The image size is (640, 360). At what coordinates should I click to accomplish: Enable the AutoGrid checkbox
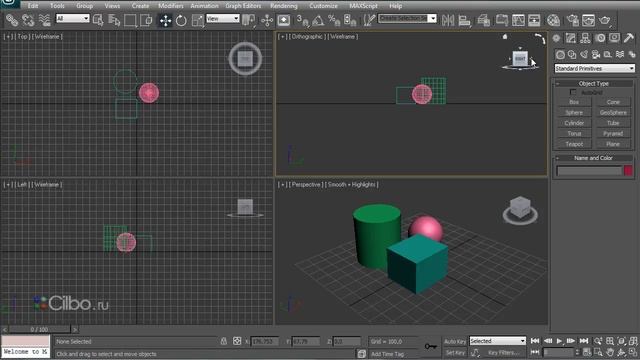coord(573,92)
